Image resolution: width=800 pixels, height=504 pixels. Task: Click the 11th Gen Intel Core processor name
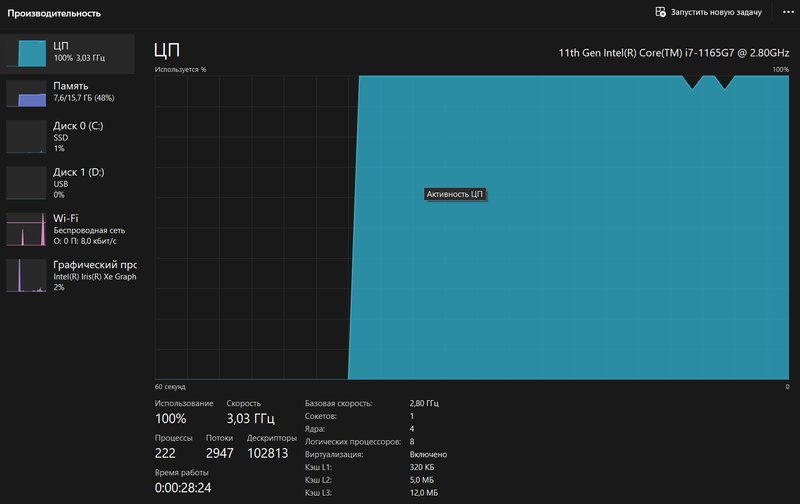[x=673, y=52]
